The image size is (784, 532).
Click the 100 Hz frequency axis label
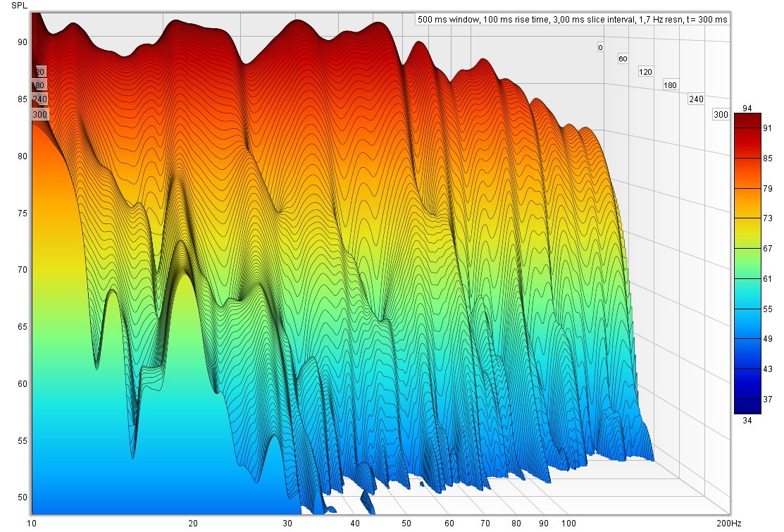point(568,523)
